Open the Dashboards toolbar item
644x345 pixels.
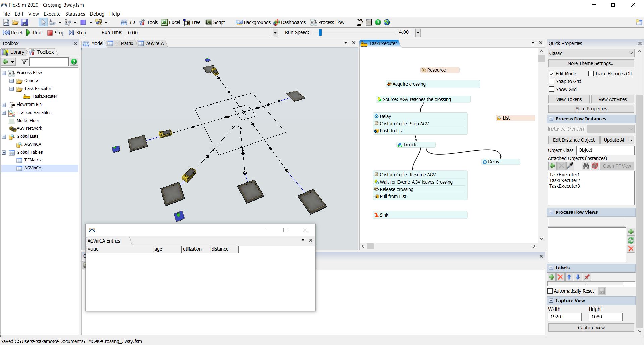(289, 22)
